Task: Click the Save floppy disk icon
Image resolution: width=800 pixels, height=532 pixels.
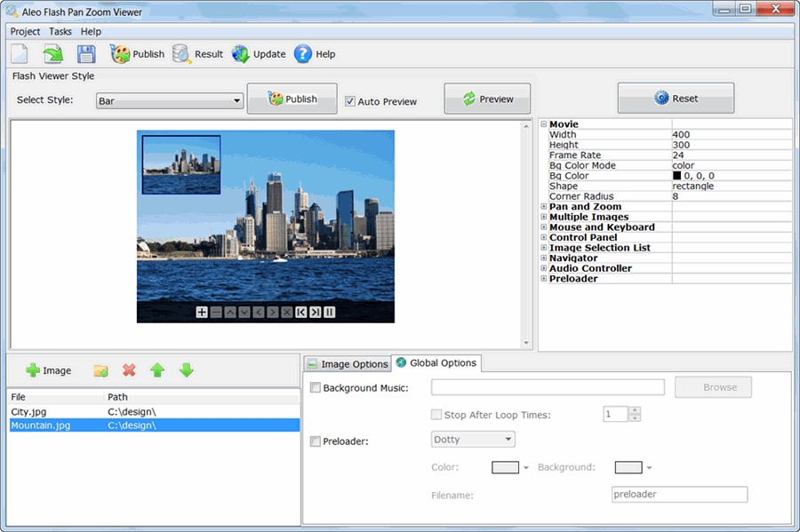Action: tap(86, 54)
